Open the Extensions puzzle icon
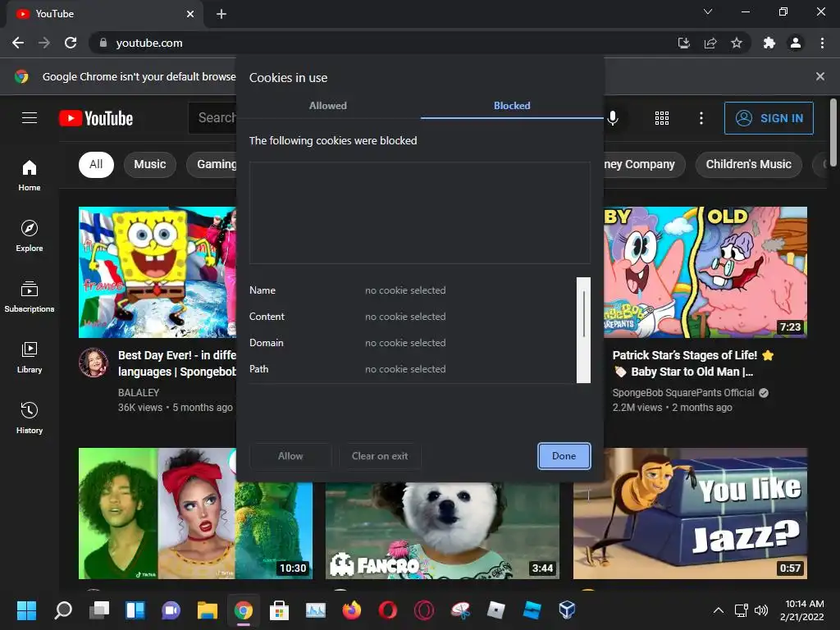The width and height of the screenshot is (840, 630). 769,43
